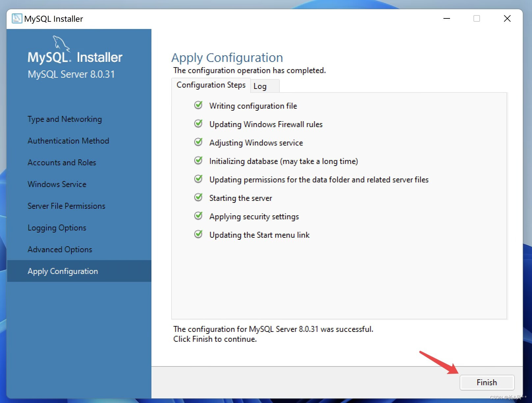532x403 pixels.
Task: Click the MySQL Installer title bar icon
Action: 17,18
